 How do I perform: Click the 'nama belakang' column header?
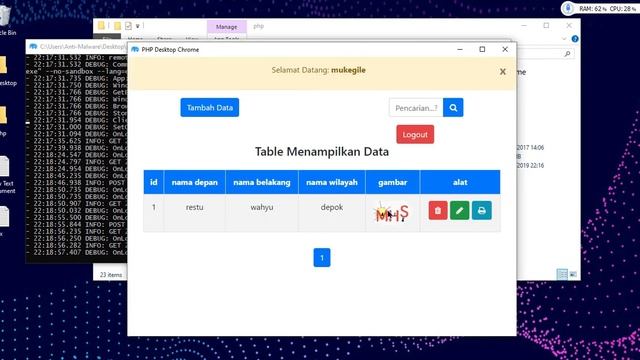click(x=262, y=182)
